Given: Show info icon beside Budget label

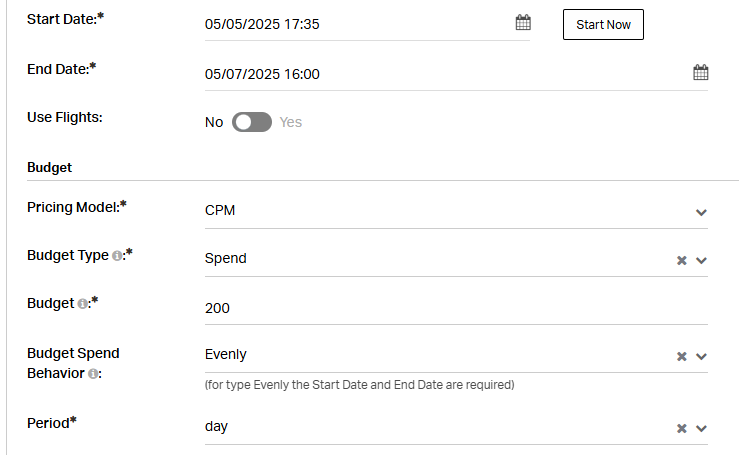Looking at the screenshot, I should [x=82, y=304].
